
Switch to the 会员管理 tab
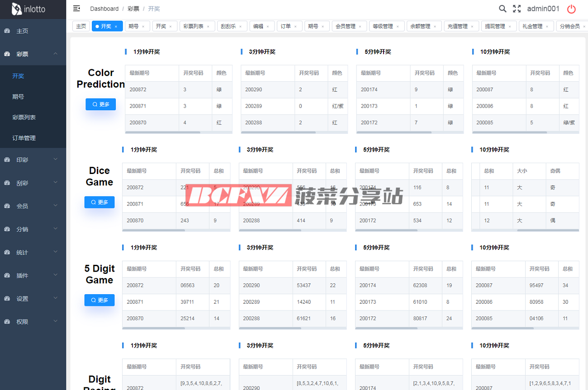coord(345,26)
